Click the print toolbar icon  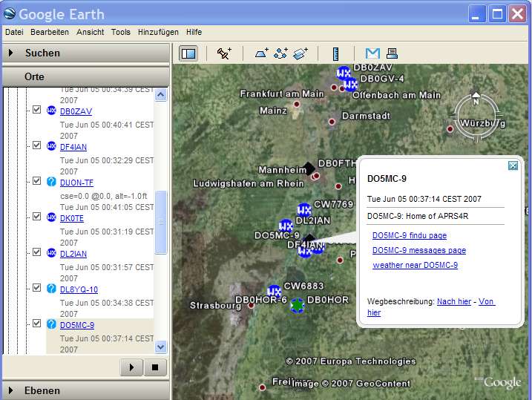(392, 53)
